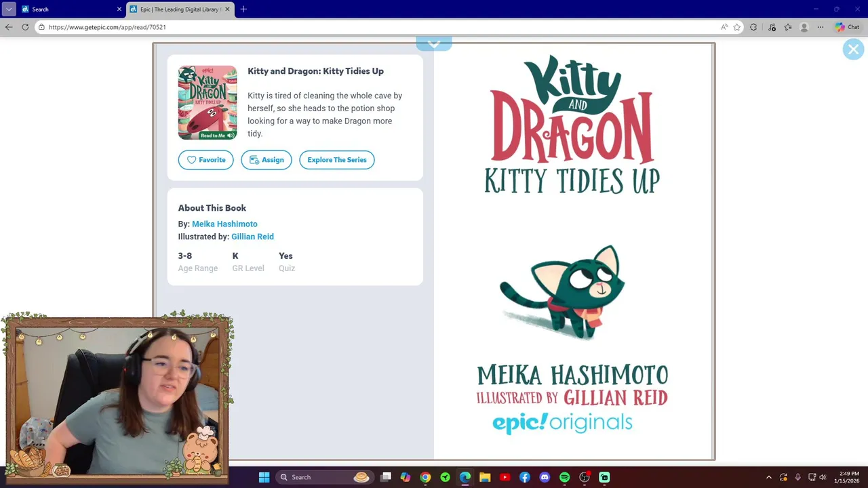Open the Read aloud icon in the address bar

click(724, 27)
